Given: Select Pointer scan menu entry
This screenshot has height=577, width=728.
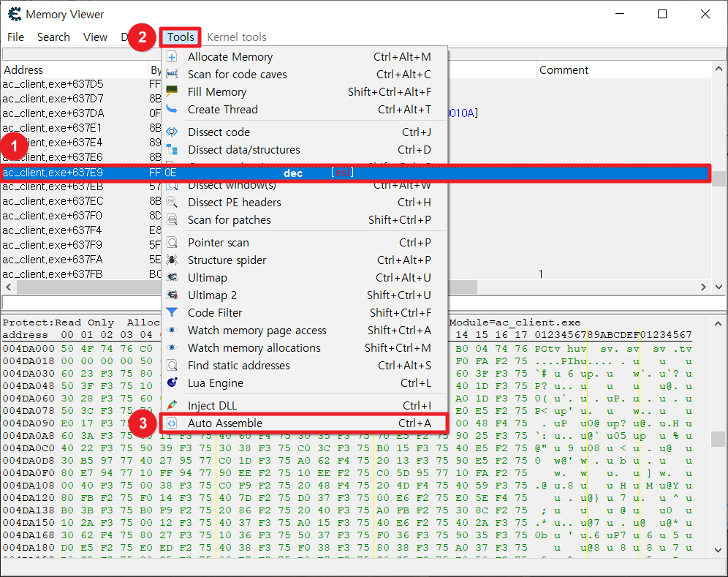Looking at the screenshot, I should [x=303, y=243].
